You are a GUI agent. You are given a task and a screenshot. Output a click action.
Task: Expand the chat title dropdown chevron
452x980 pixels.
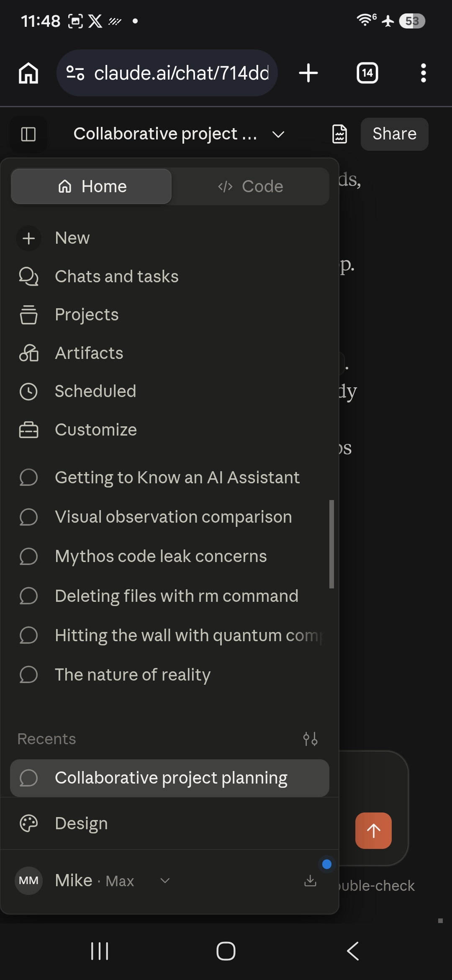click(x=278, y=134)
